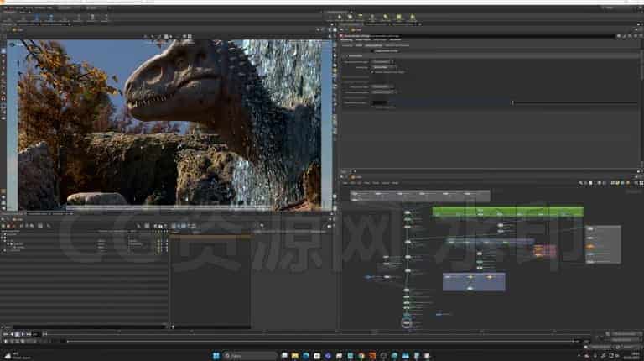Play the animation forward in playbar
This screenshot has width=644, height=361.
pyautogui.click(x=23, y=334)
